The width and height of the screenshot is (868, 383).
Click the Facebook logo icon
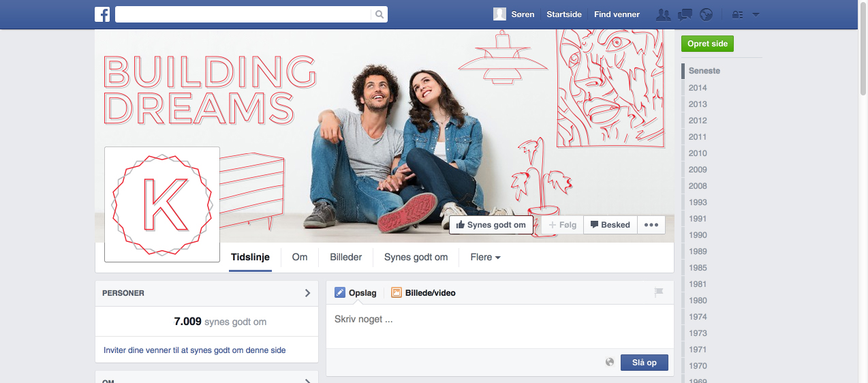coord(102,14)
